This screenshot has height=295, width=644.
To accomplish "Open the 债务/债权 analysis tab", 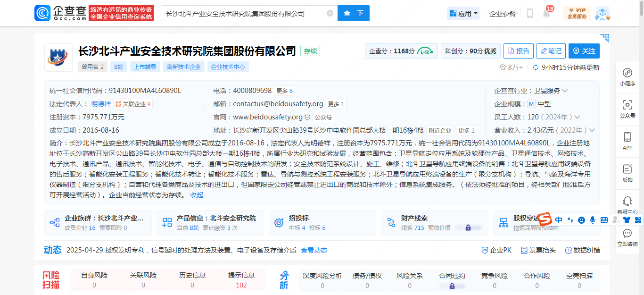I will pos(367,280).
